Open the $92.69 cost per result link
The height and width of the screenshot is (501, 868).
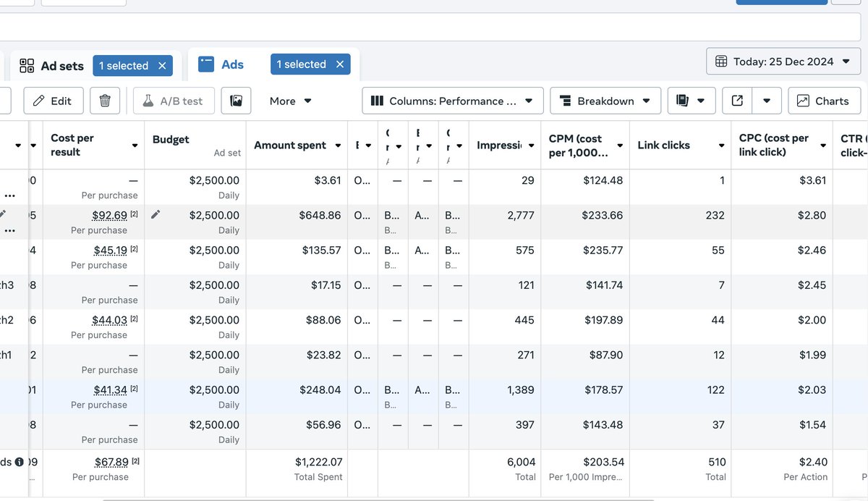coord(109,215)
